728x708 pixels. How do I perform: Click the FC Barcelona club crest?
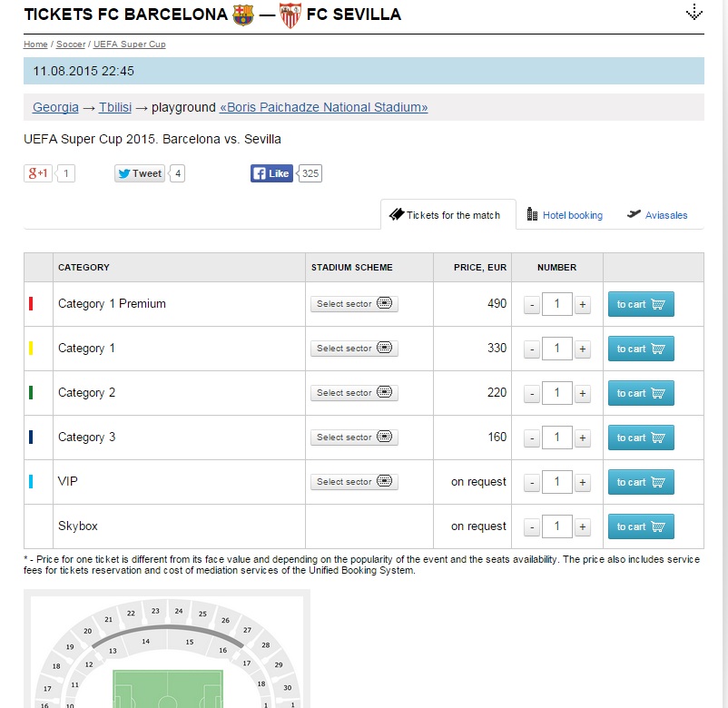click(243, 15)
